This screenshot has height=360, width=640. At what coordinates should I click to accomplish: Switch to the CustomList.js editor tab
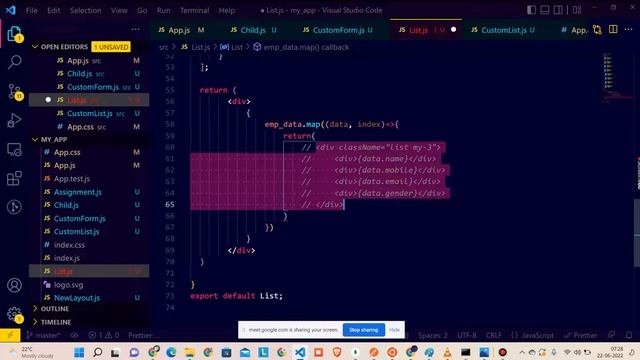tap(504, 30)
